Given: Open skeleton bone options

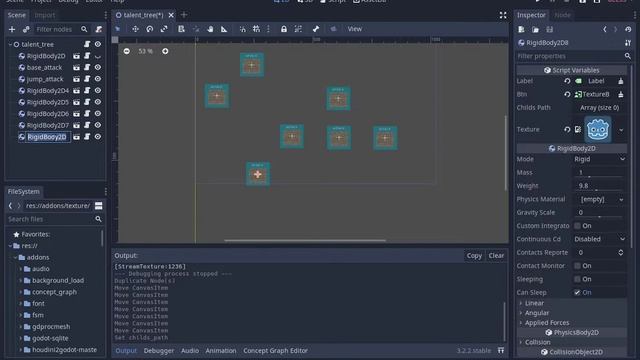Looking at the screenshot, I should click(316, 29).
